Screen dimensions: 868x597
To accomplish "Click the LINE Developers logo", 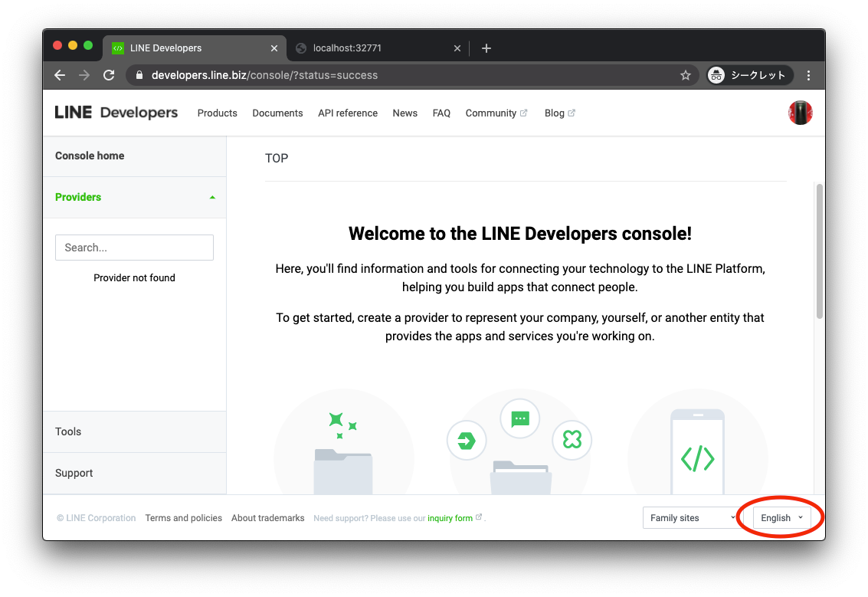I will 116,113.
